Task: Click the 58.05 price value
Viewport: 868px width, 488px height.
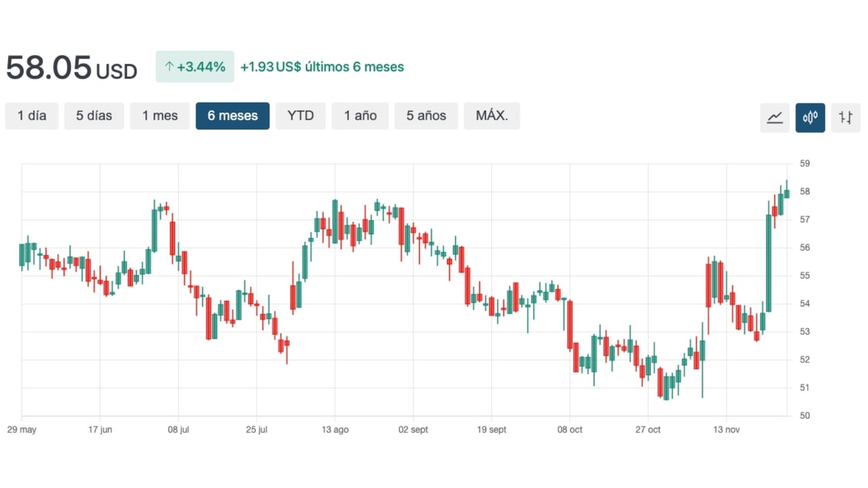Action: tap(49, 67)
